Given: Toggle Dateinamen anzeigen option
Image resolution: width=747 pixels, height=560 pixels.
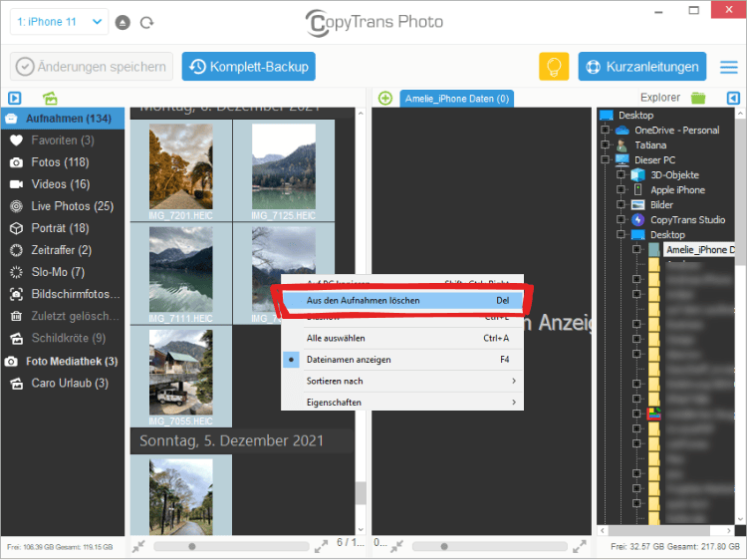Looking at the screenshot, I should [x=402, y=360].
